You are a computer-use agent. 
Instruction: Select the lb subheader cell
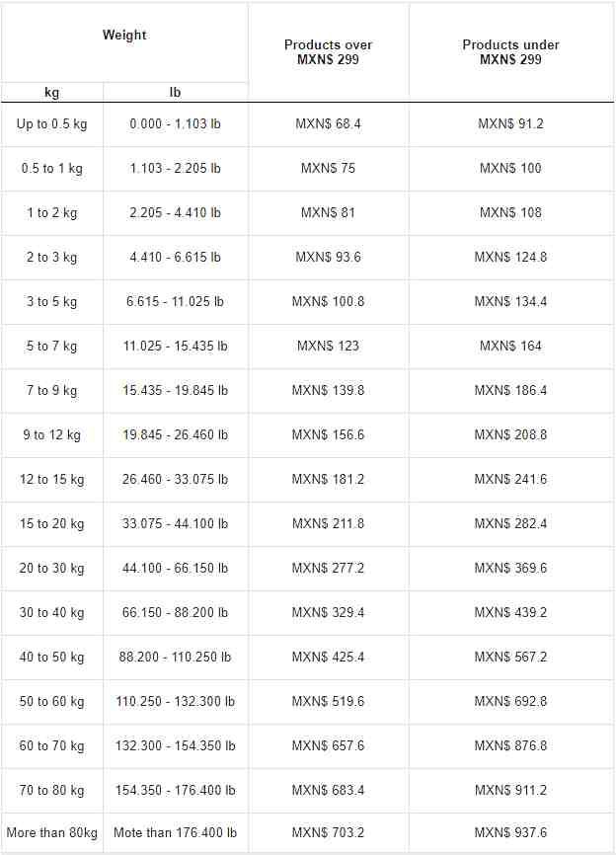tap(175, 92)
